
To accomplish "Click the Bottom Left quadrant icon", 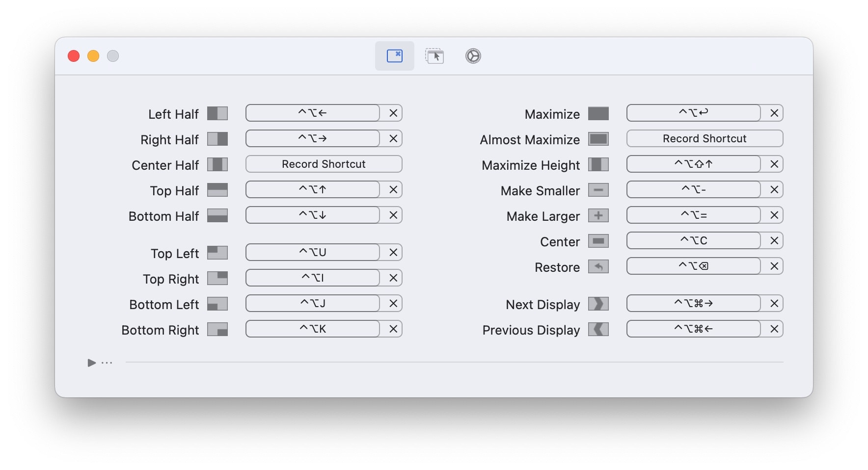I will tap(217, 304).
